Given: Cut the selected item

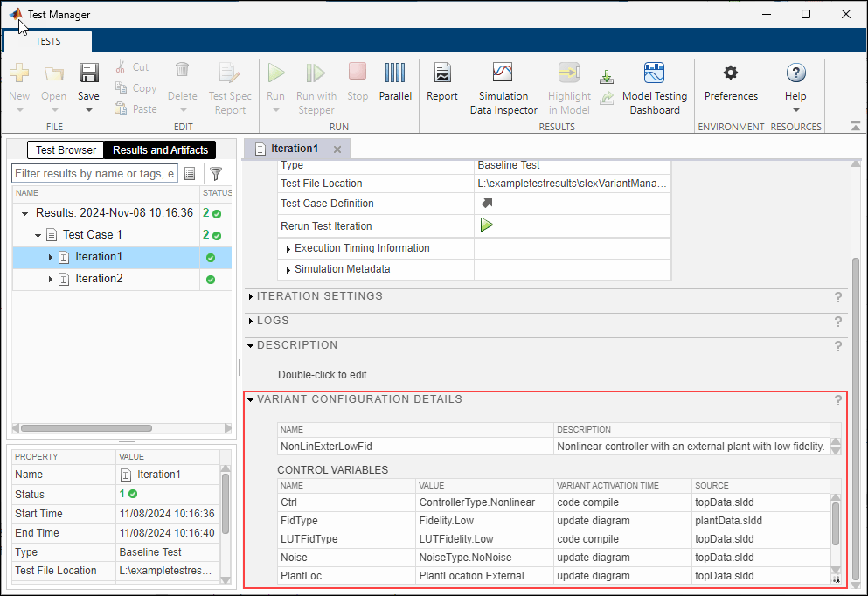Looking at the screenshot, I should pos(132,67).
